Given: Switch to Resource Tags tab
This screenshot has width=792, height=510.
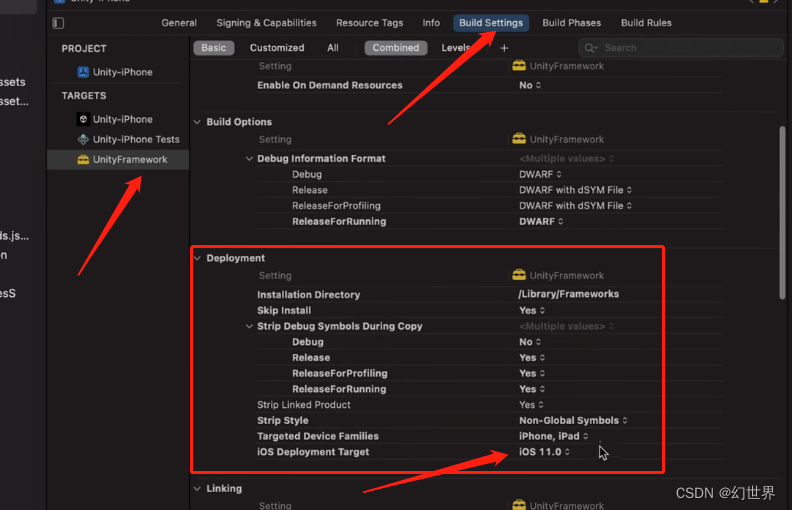Looking at the screenshot, I should tap(369, 23).
